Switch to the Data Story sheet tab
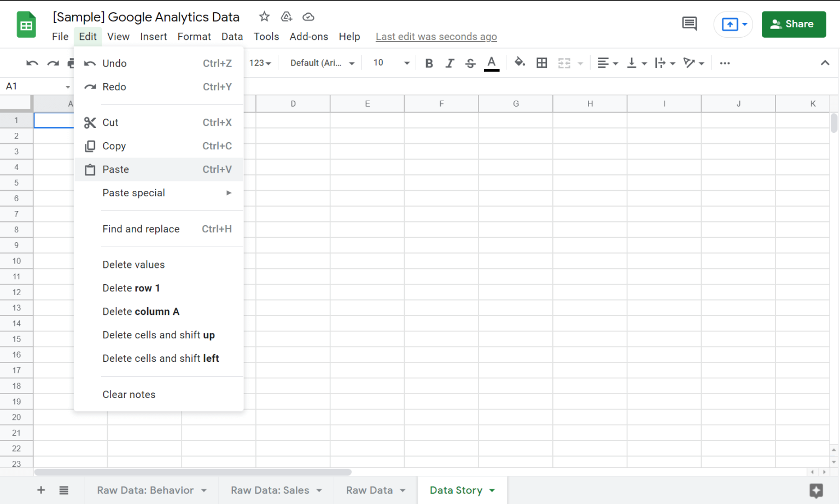Screen dimensions: 840x504 (456, 490)
